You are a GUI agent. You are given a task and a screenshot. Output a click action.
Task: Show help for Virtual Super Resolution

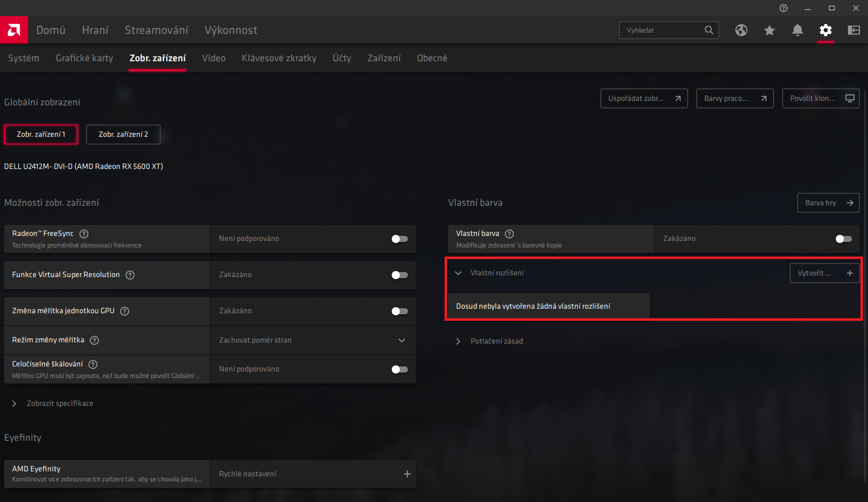130,275
